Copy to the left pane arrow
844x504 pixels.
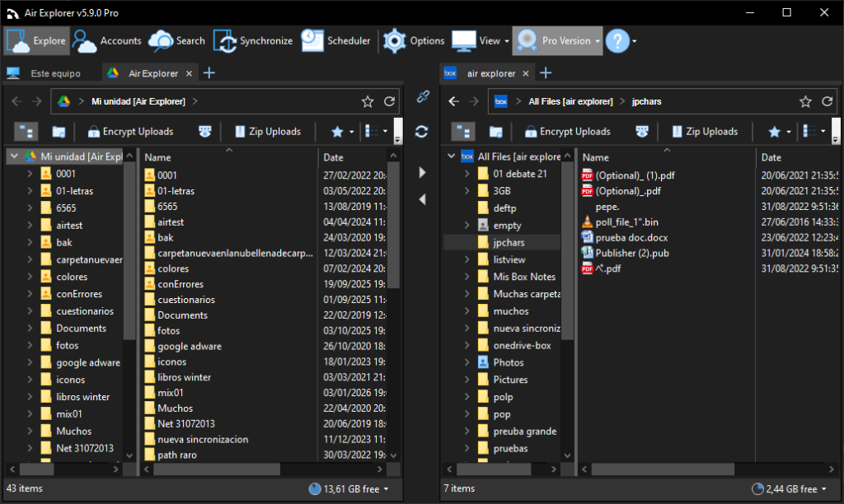423,199
